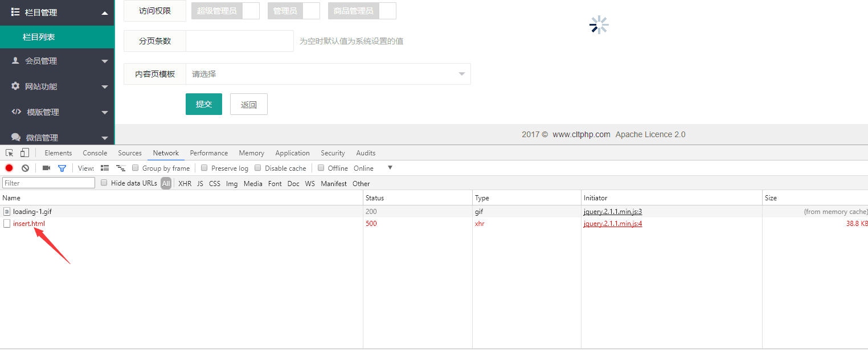Click the 会员管理 user icon
Image resolution: width=868 pixels, height=350 pixels.
point(15,60)
